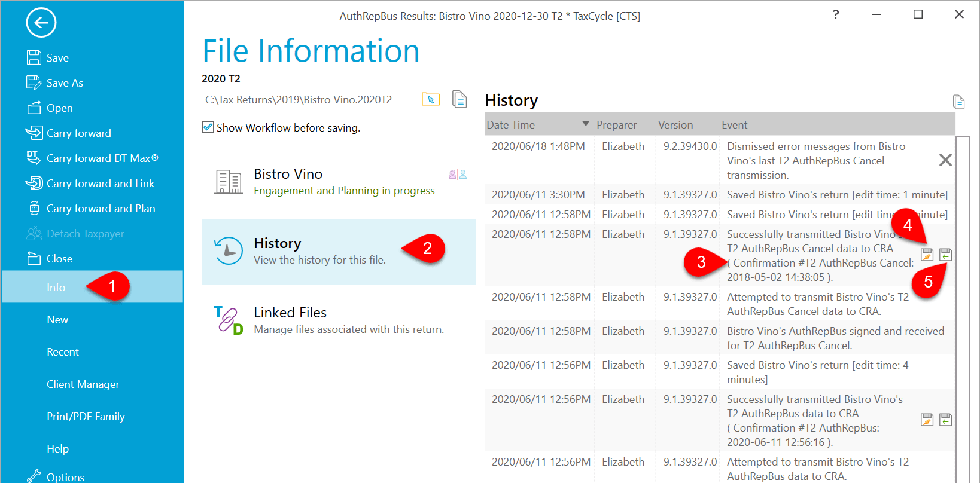Click the file path C:\Tax Returns\2019\Bistro Vino.2020T2
Viewport: 980px width, 483px height.
299,100
